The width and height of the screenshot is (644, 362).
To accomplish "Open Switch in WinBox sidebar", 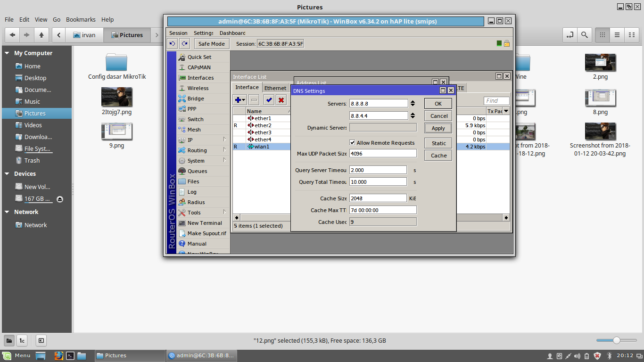I will click(195, 119).
